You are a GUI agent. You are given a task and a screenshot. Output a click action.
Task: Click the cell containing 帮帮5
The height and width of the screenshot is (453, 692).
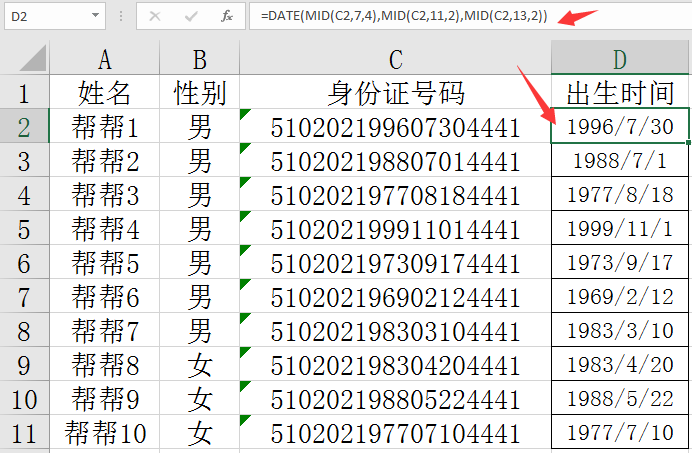105,262
